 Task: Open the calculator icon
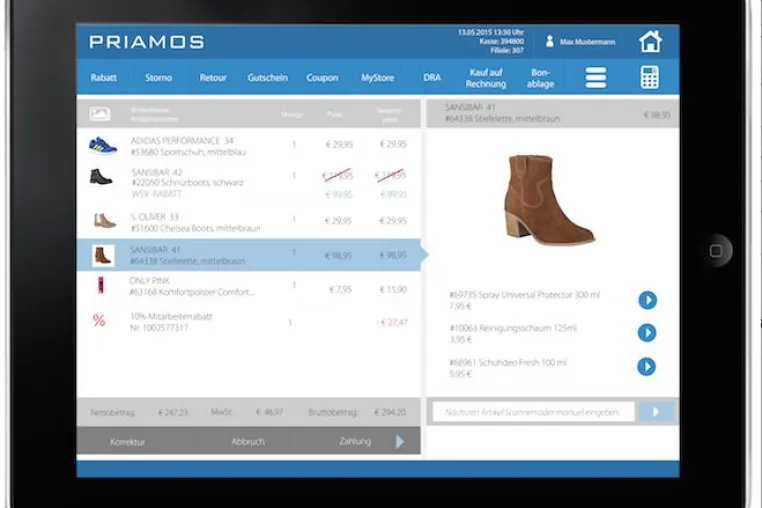coord(650,77)
